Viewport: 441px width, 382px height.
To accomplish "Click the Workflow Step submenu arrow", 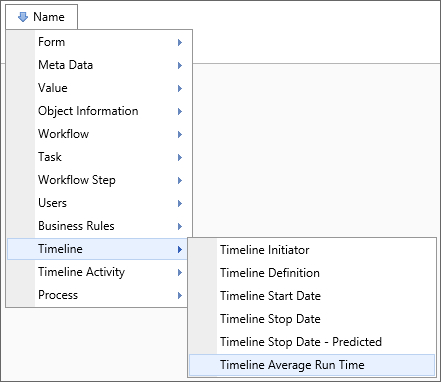I will 180,180.
